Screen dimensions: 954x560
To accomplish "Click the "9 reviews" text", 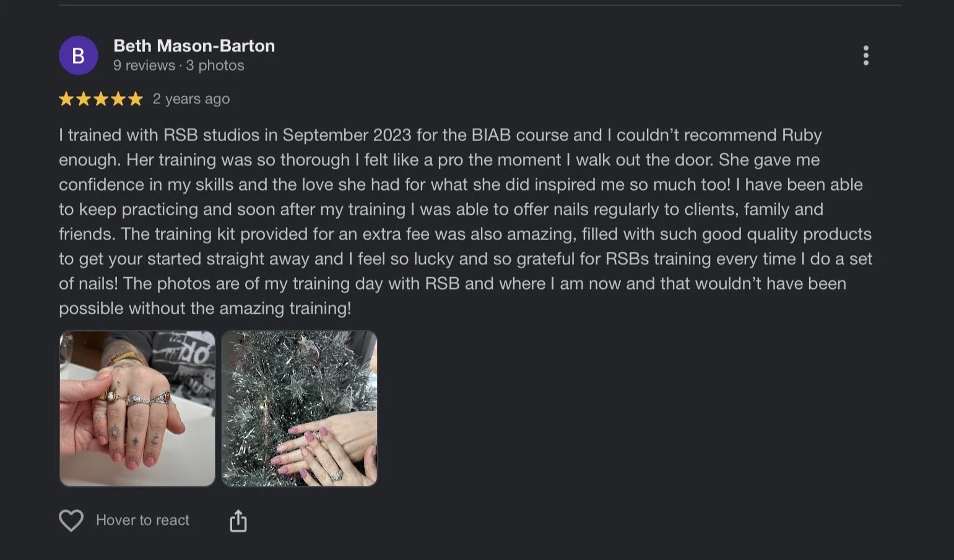I will pyautogui.click(x=144, y=66).
